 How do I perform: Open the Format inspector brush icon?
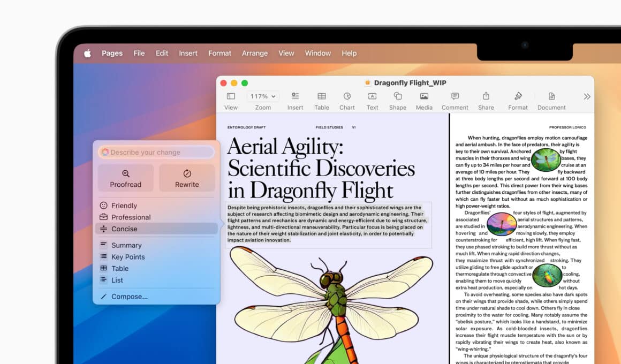[518, 96]
